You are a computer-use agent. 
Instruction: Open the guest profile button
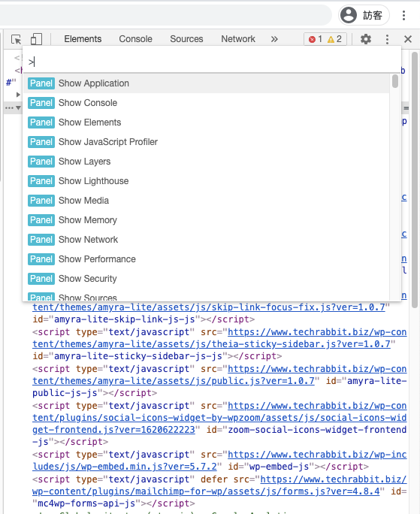click(x=364, y=16)
